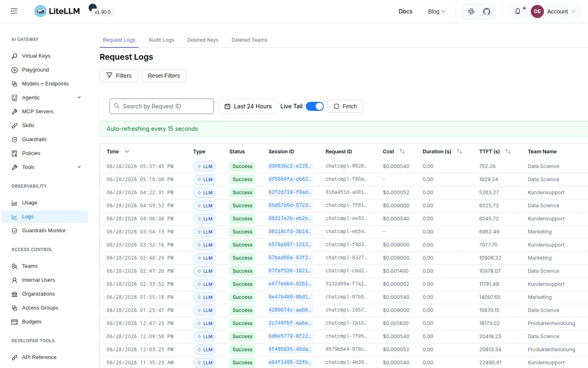Open the Blog dropdown
This screenshot has width=588, height=368.
[437, 11]
